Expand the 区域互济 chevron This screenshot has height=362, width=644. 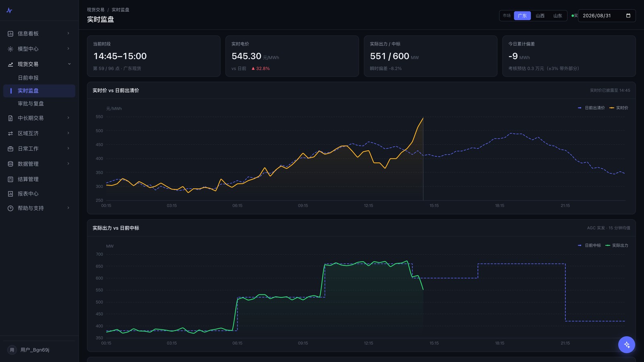68,133
